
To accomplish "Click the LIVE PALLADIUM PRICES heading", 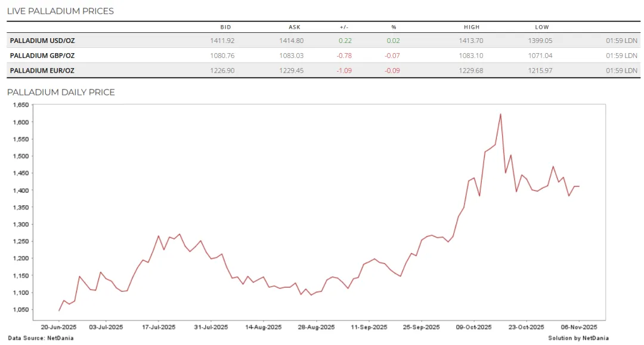I will [x=60, y=11].
